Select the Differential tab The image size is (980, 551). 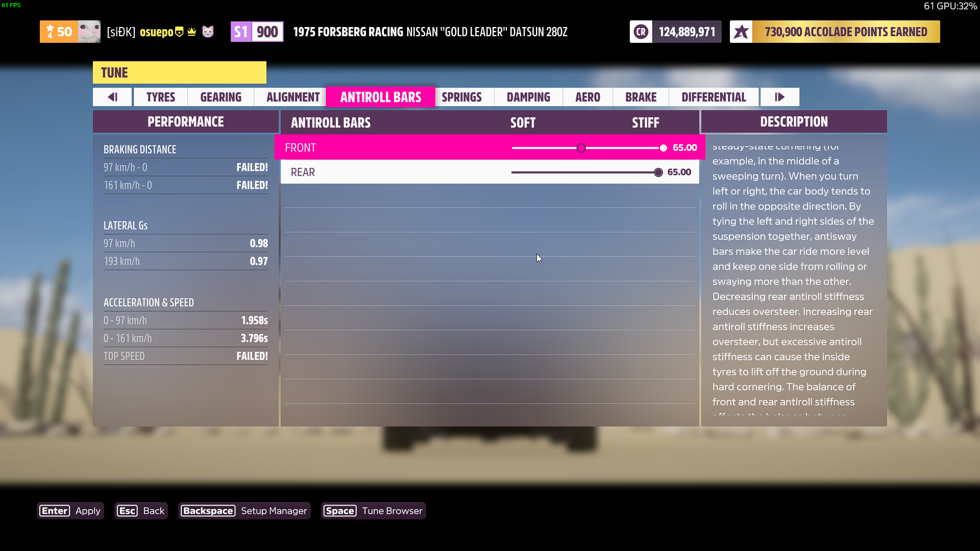tap(714, 97)
